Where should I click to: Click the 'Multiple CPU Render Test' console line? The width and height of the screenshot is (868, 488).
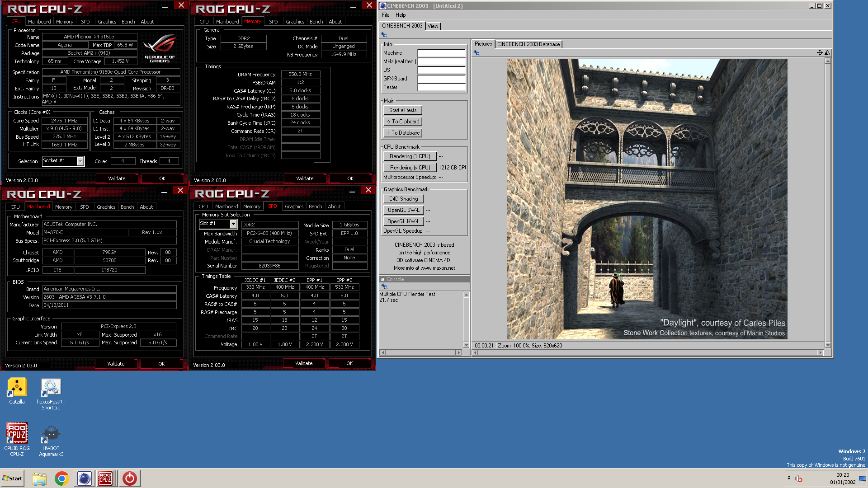(407, 294)
